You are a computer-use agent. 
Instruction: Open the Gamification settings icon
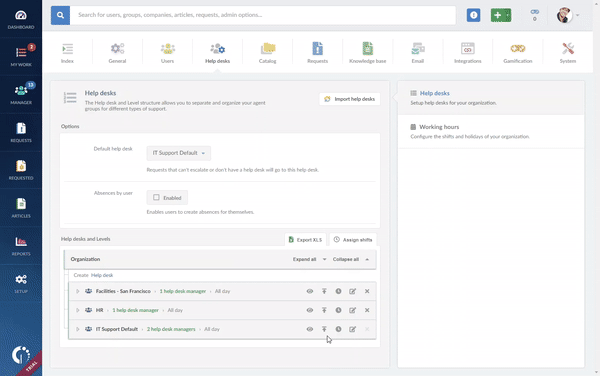(517, 53)
